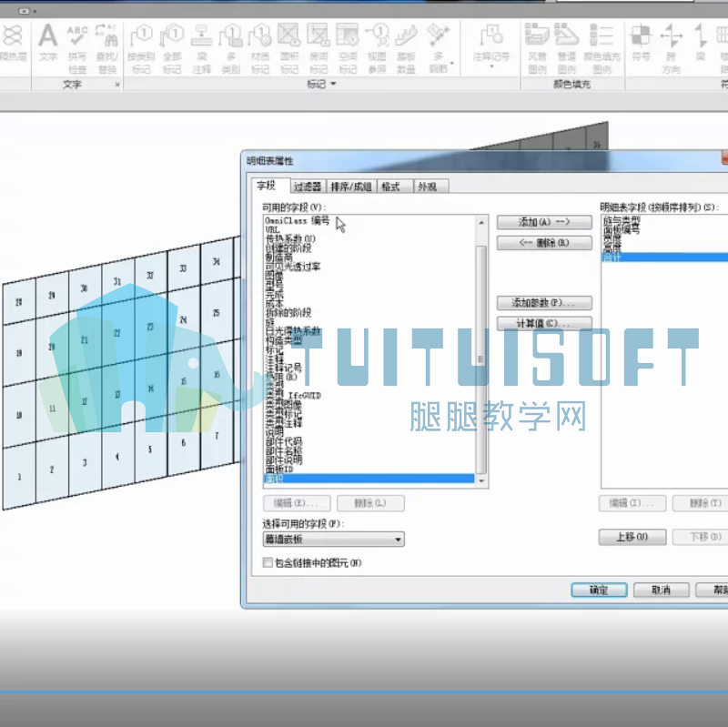Select the 材质标记 material tag tool
Image resolution: width=728 pixels, height=727 pixels.
pos(260,48)
